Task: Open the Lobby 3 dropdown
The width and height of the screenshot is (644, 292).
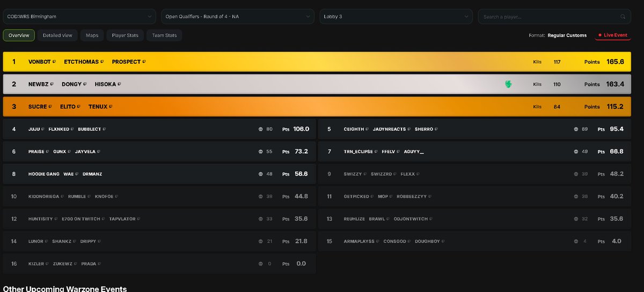Action: pos(396,17)
